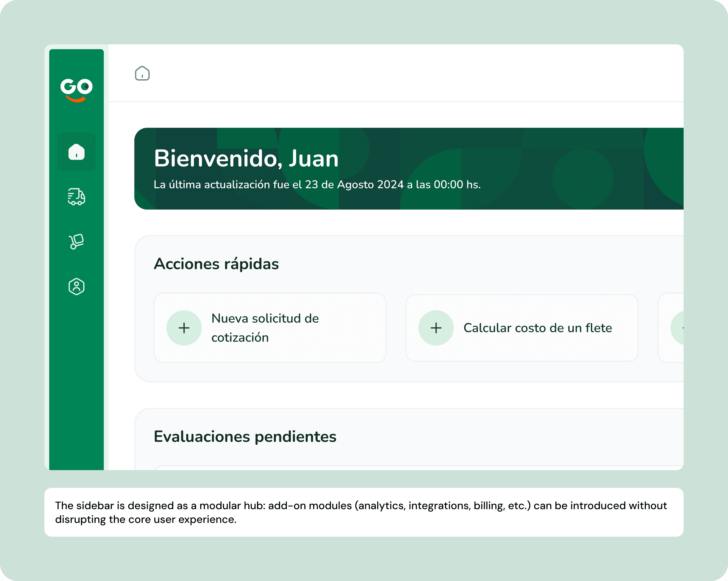Open the Calcular costo de un flete card
This screenshot has width=728, height=581.
click(x=538, y=328)
